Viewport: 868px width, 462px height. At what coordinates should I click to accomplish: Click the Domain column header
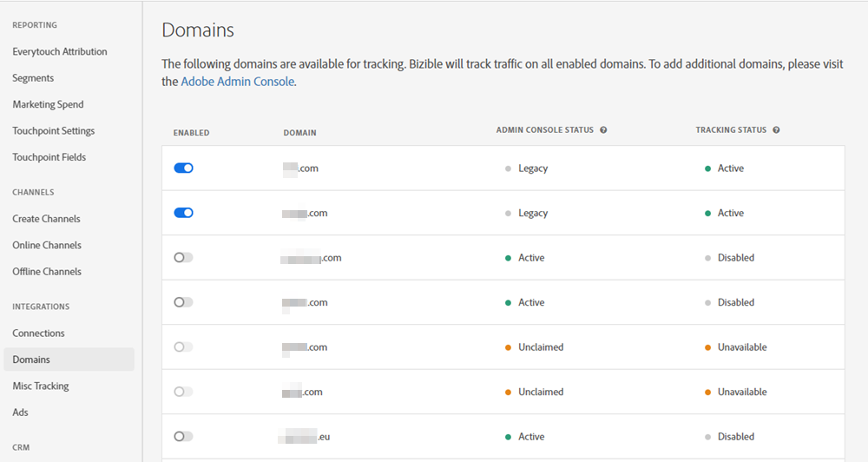point(299,133)
